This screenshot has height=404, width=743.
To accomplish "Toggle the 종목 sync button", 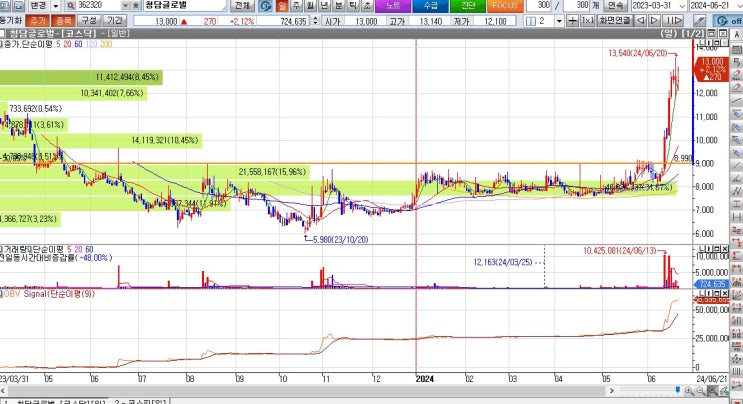I will click(x=63, y=21).
